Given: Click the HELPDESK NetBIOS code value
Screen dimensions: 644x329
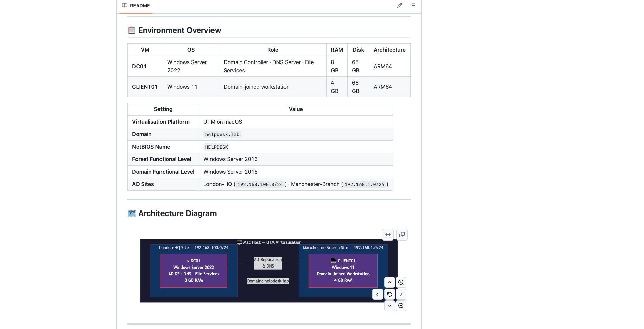Looking at the screenshot, I should click(217, 147).
